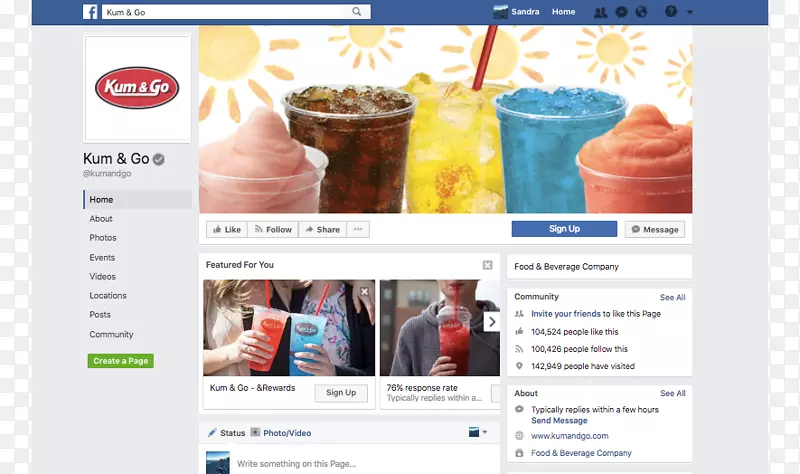This screenshot has width=800, height=474.
Task: Click the Kum & Go verified badge
Action: coord(159,160)
